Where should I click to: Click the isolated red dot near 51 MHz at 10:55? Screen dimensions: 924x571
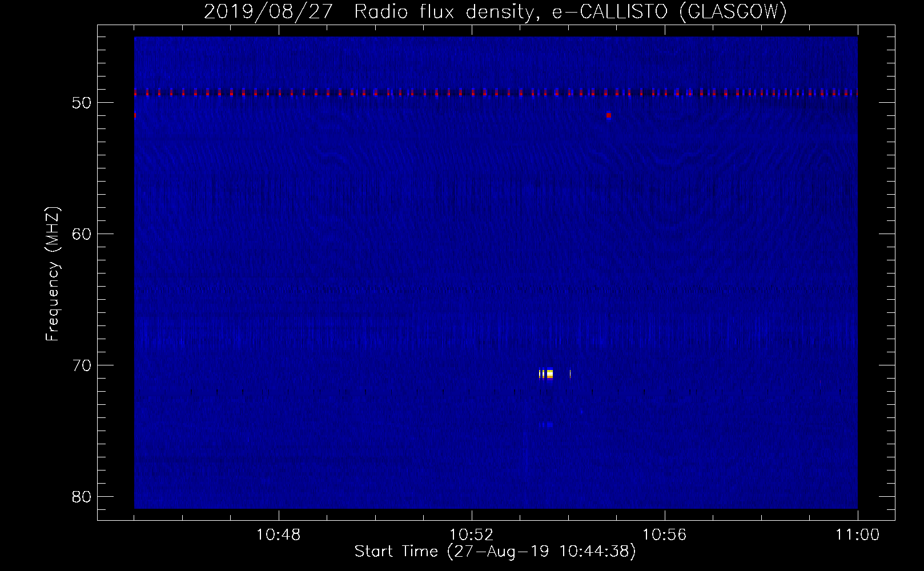pos(609,115)
